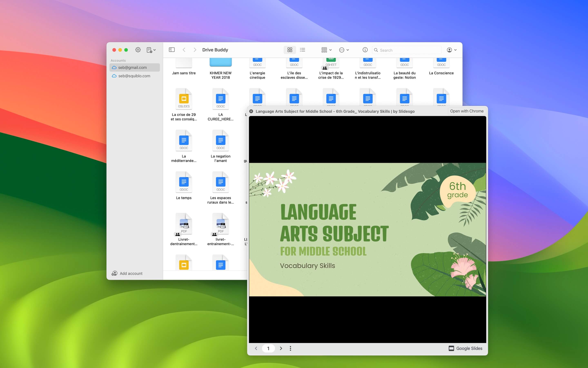
Task: Click the Search field
Action: [x=407, y=50]
